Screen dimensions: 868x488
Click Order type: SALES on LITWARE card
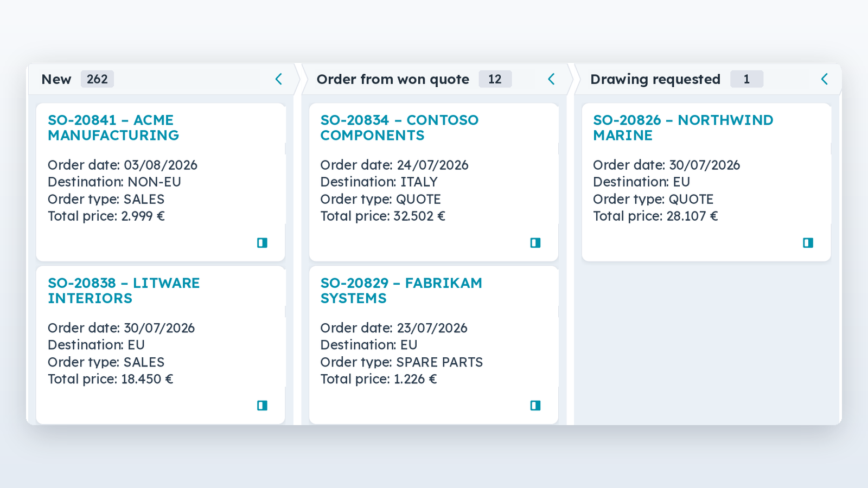click(106, 362)
